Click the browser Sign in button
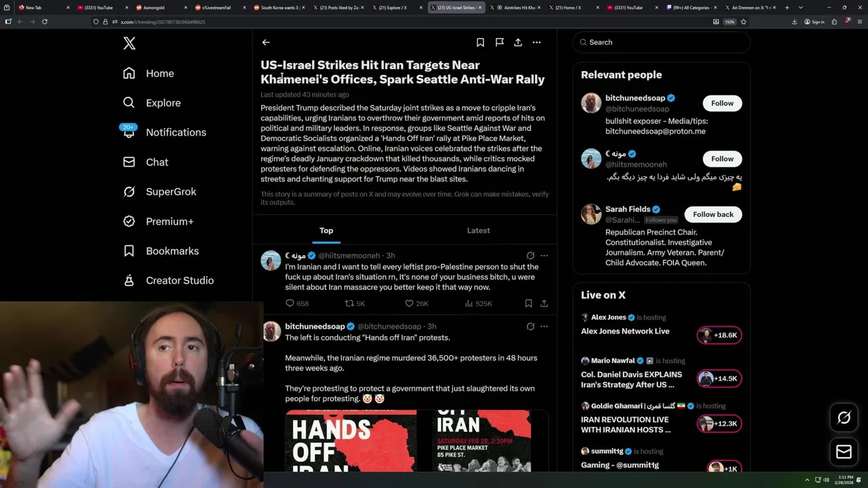868x488 pixels. tap(814, 22)
